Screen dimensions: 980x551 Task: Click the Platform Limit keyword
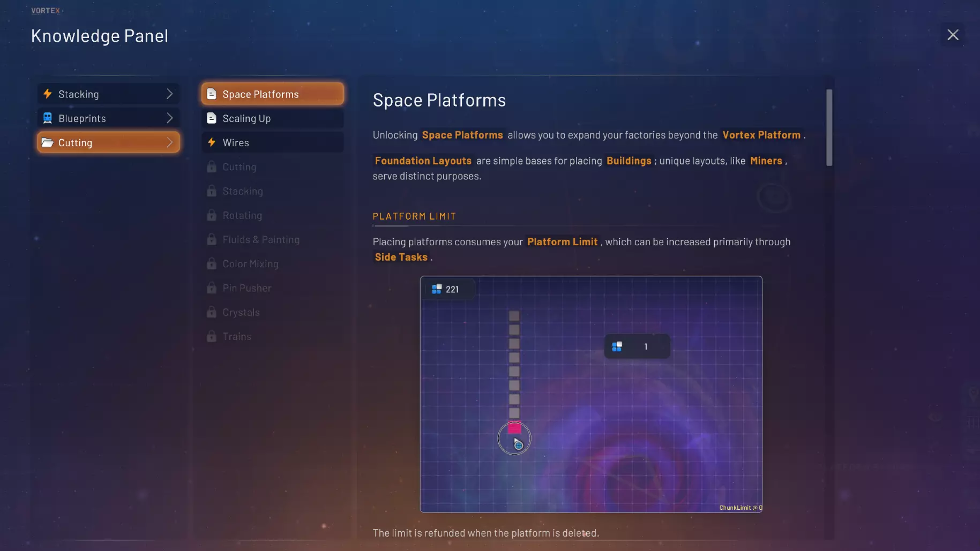coord(562,241)
